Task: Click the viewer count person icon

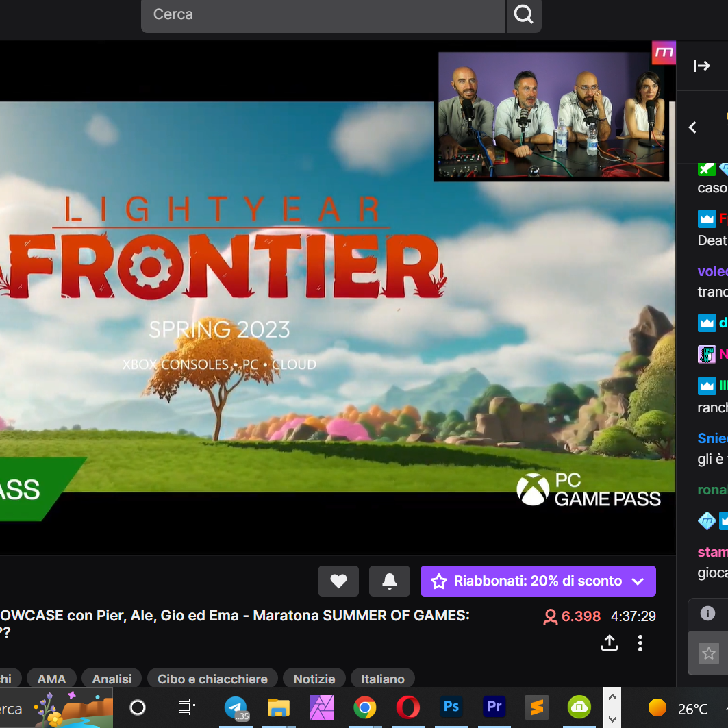Action: 550,616
